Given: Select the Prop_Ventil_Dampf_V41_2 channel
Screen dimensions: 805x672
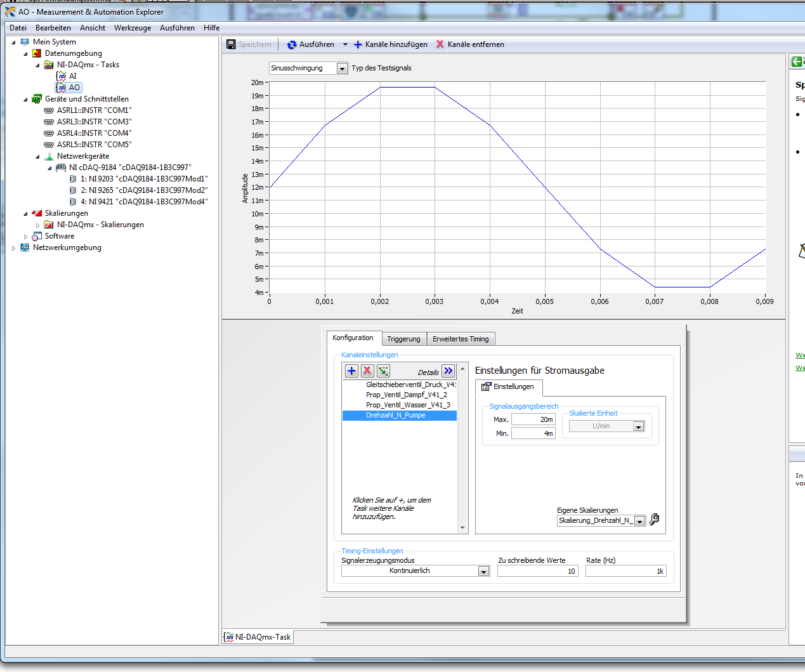Looking at the screenshot, I should click(406, 395).
